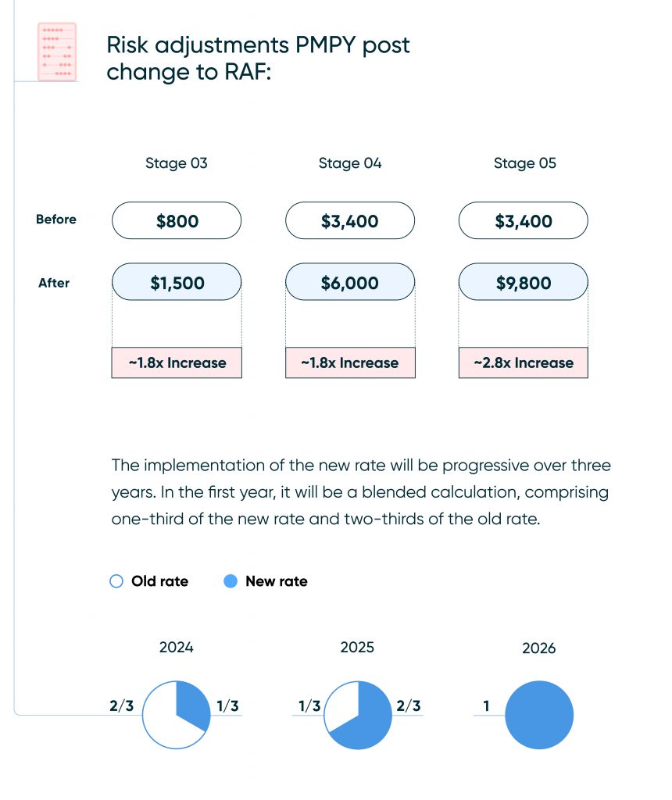Viewport: 672px width, 800px height.
Task: Click the ~2.8x Increase box
Action: (x=523, y=362)
